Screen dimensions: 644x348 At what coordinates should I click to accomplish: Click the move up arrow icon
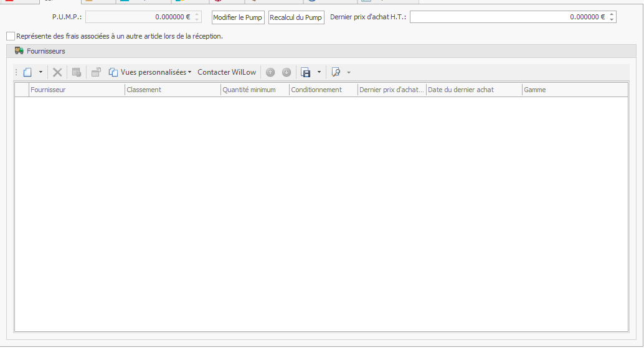(270, 72)
